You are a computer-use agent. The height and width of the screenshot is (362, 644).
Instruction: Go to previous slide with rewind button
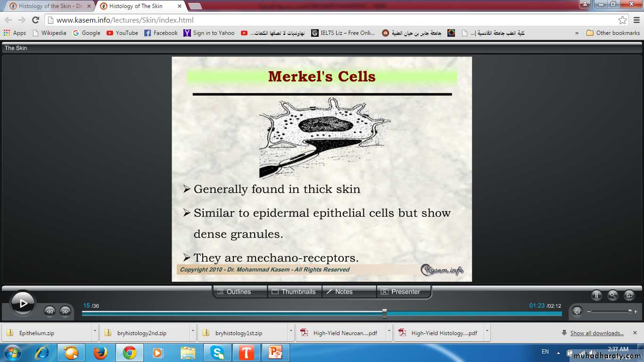[x=50, y=311]
